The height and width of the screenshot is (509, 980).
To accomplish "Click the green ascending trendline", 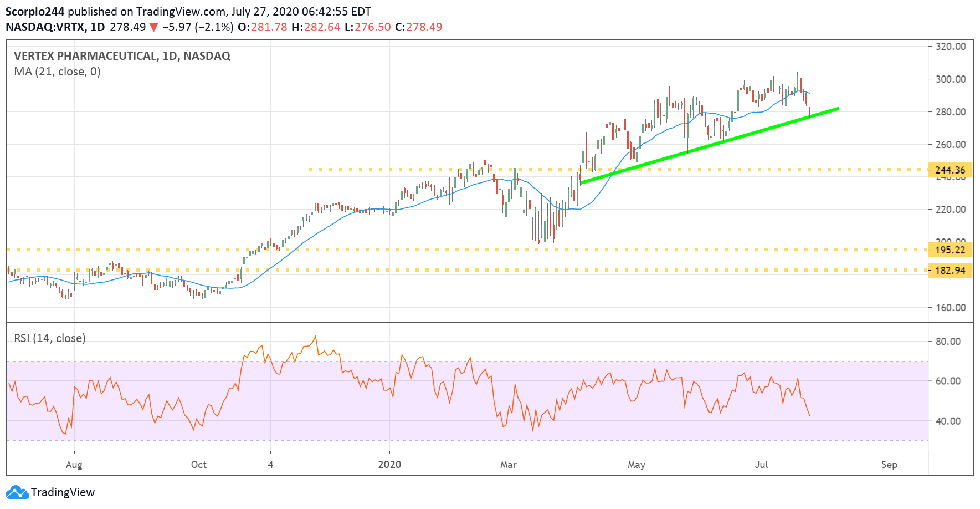I will click(709, 146).
